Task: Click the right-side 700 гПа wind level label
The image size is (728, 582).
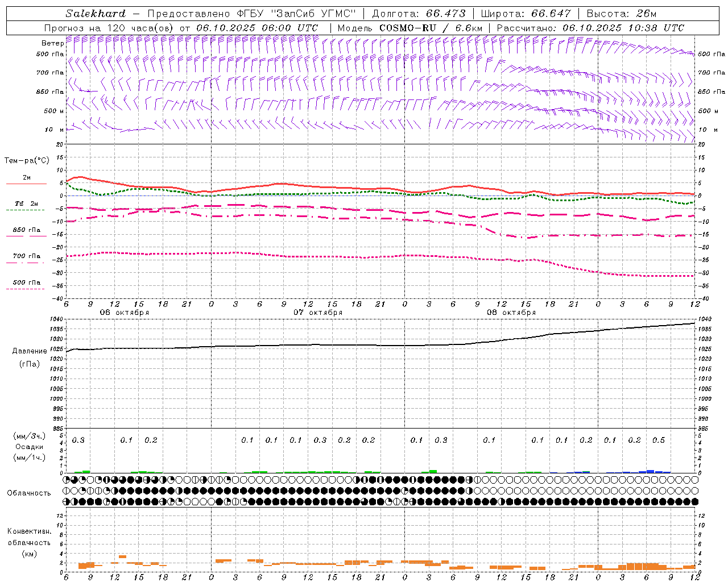Action: click(x=712, y=73)
